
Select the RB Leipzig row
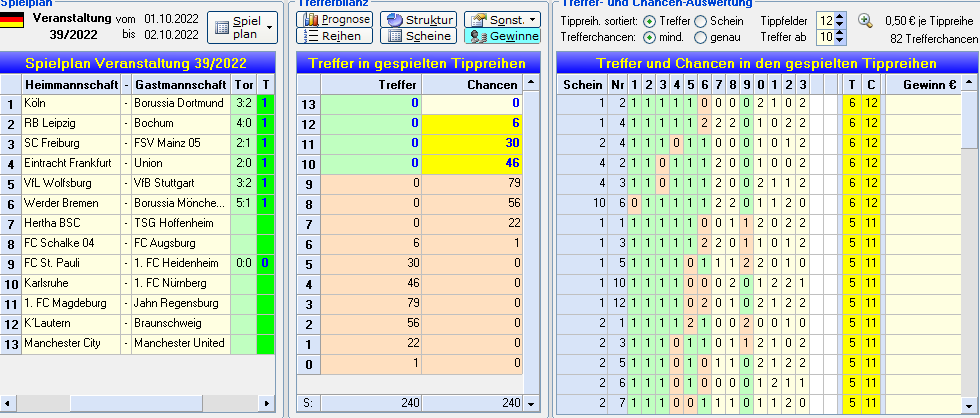click(137, 123)
